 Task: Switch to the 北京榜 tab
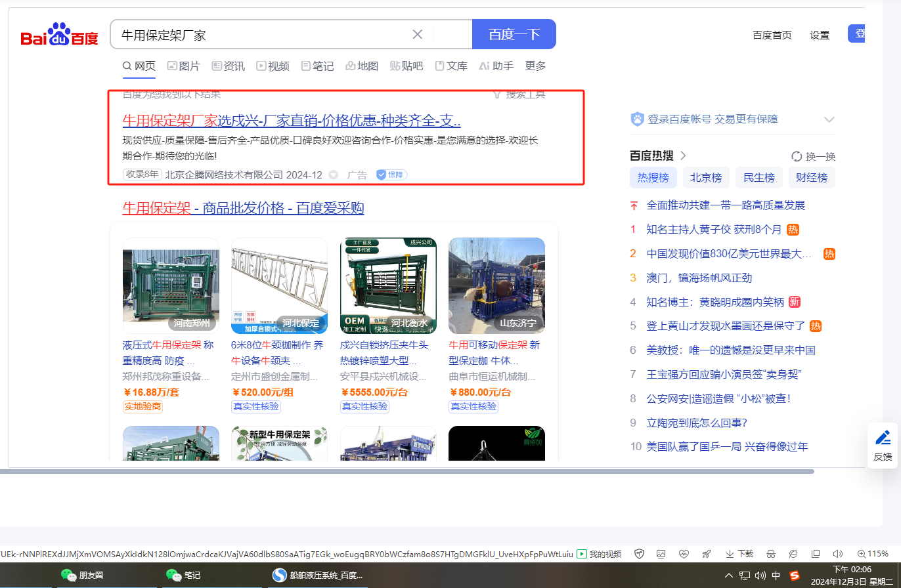(706, 177)
